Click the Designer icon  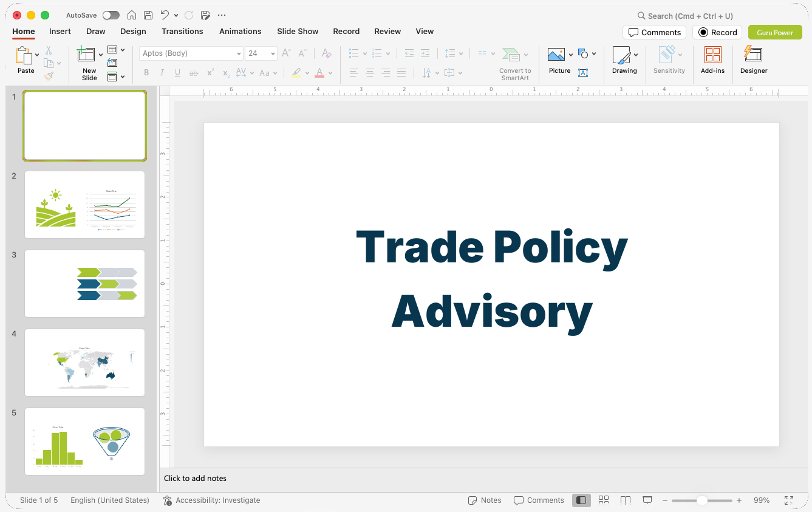[753, 54]
